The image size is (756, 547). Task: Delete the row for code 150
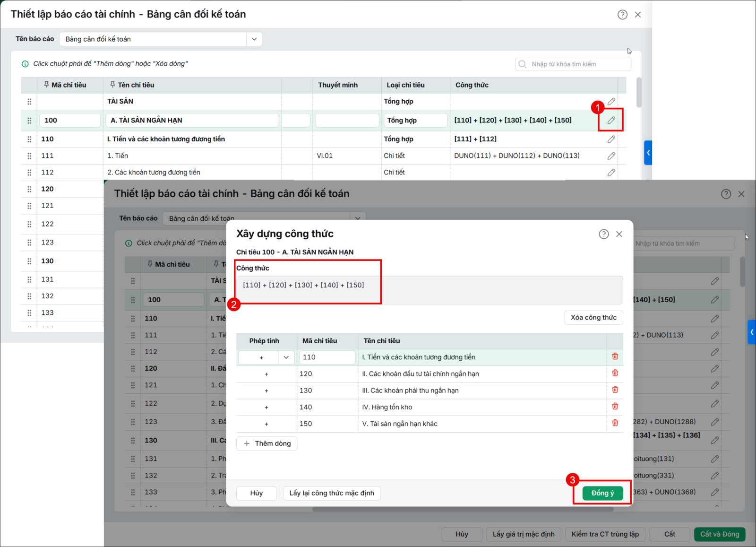[x=615, y=423]
